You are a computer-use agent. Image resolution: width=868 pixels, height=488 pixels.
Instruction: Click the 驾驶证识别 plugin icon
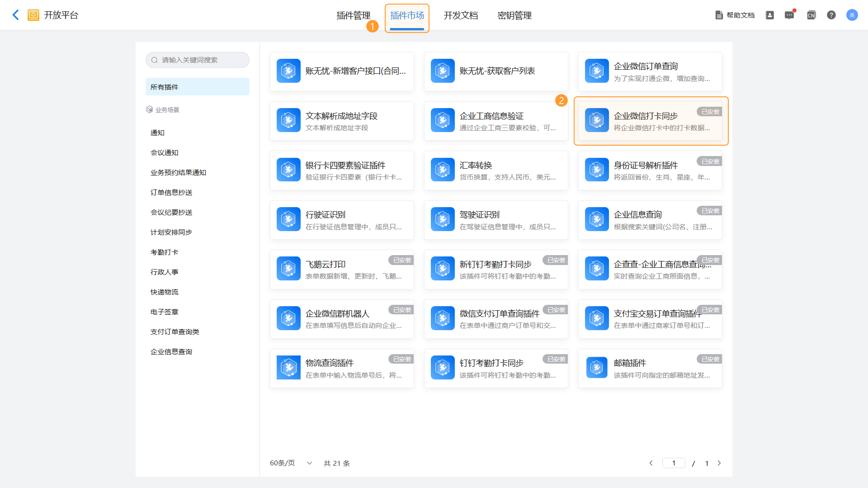coord(443,219)
